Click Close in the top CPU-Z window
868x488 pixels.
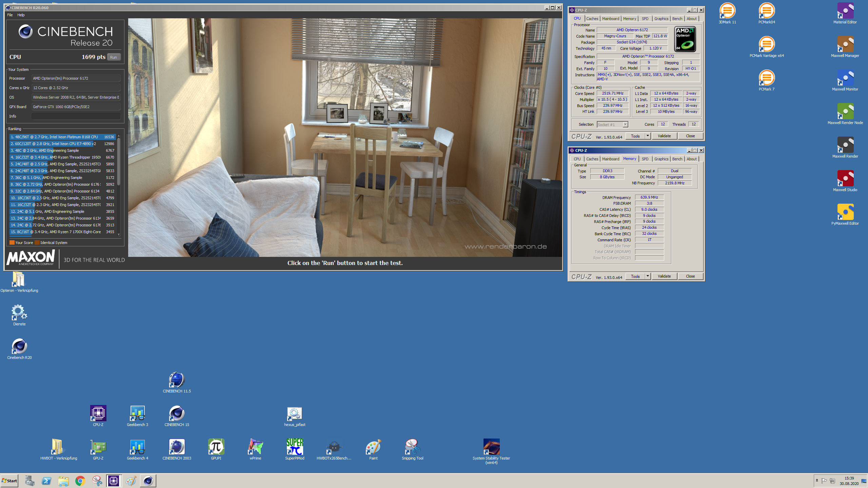click(690, 136)
